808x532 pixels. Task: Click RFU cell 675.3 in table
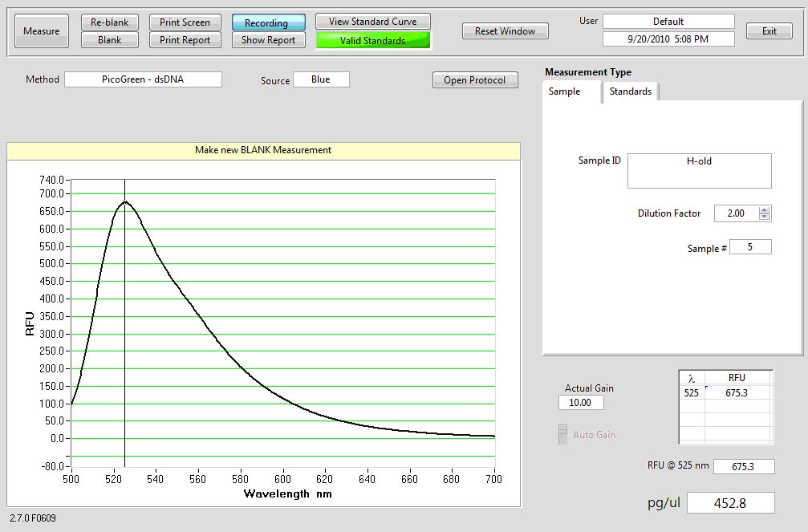[x=737, y=393]
